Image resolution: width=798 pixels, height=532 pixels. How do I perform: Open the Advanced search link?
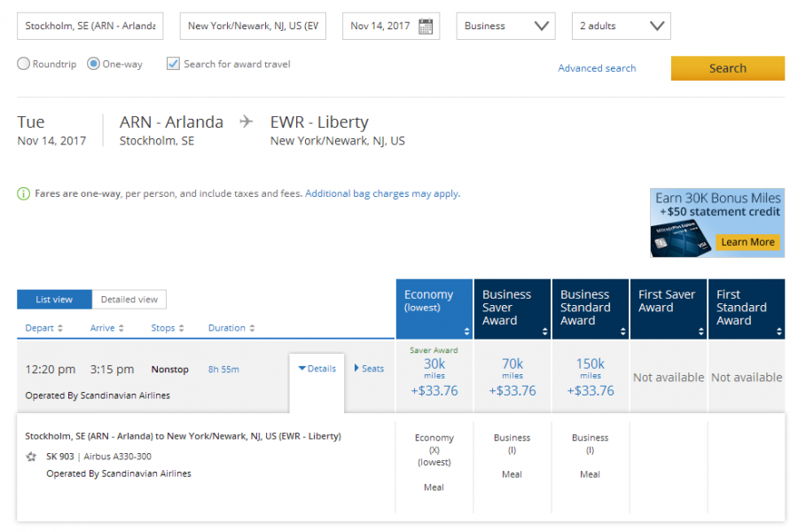click(x=597, y=68)
